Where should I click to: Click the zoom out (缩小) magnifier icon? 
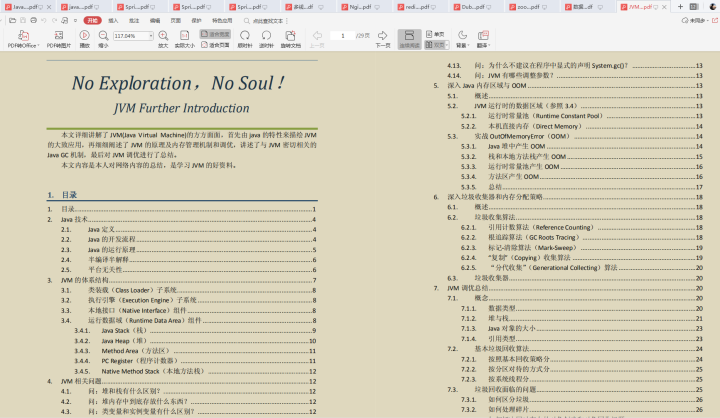pyautogui.click(x=103, y=36)
